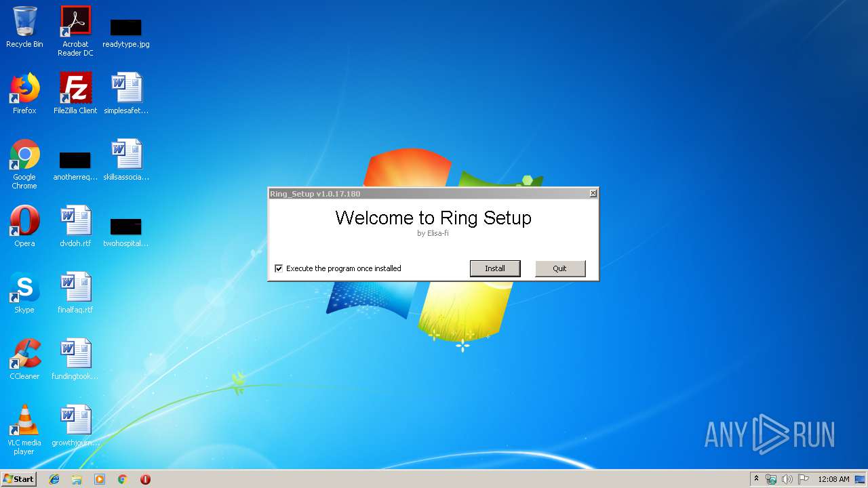Launch Internet Explorer from the taskbar
Screen dimensions: 868x488
54,479
